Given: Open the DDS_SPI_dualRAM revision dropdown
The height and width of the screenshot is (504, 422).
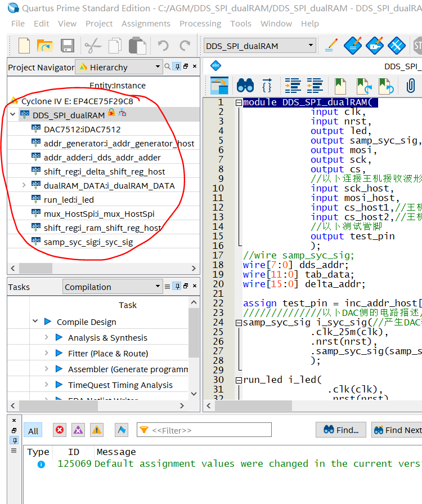Looking at the screenshot, I should pyautogui.click(x=260, y=46).
